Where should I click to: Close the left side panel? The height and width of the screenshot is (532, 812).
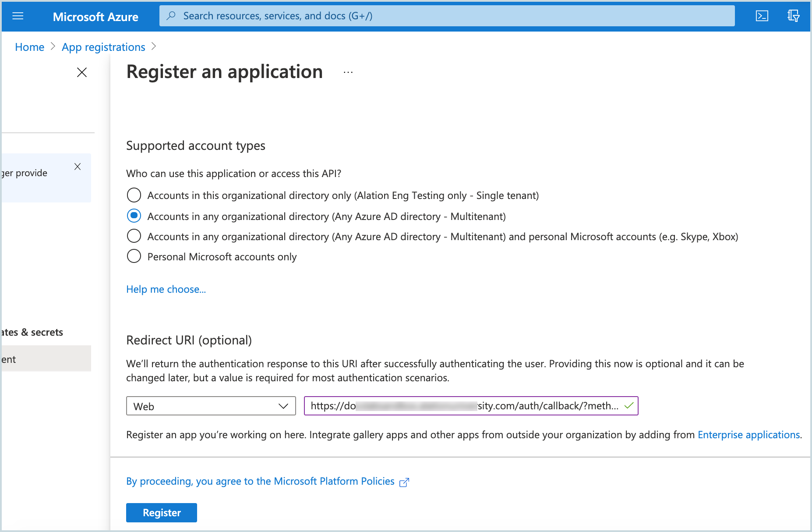coord(82,72)
